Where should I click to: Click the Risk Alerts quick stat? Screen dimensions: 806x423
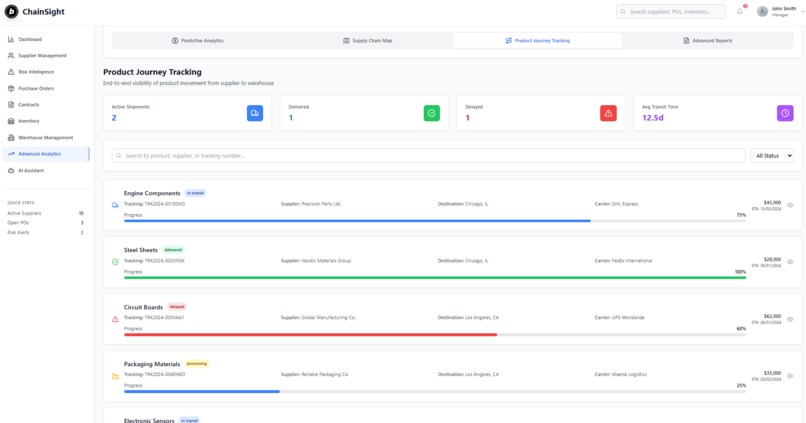pos(45,232)
